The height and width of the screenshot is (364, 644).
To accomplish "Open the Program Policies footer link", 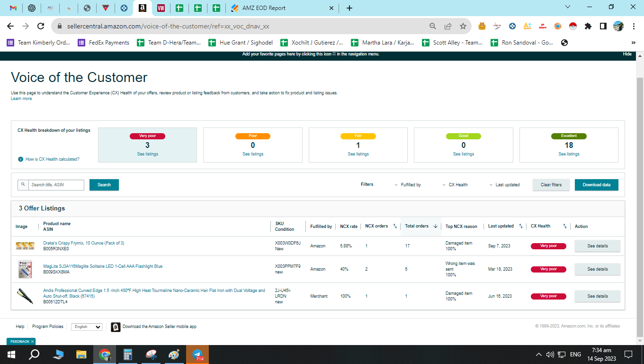I will coord(47,327).
